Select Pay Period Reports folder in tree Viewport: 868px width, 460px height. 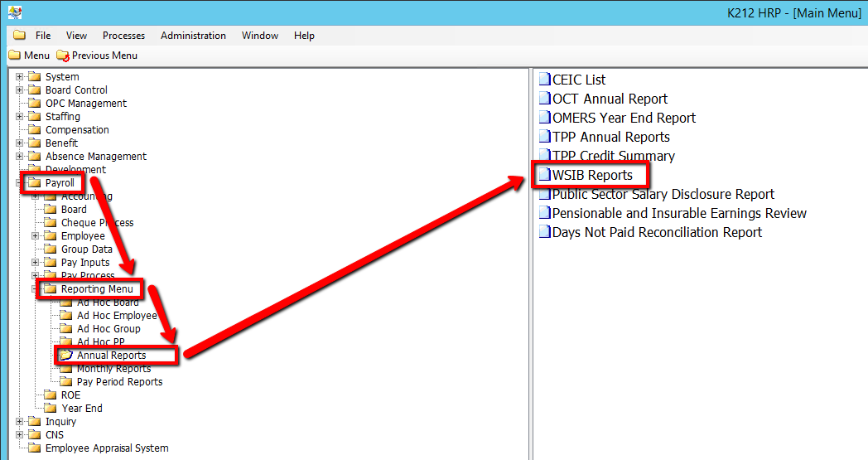119,382
